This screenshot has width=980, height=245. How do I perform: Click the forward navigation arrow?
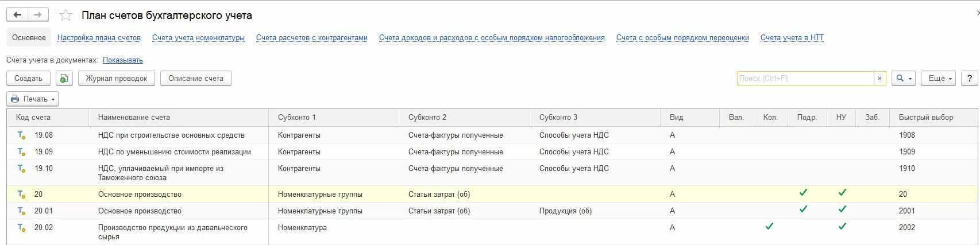(x=38, y=15)
